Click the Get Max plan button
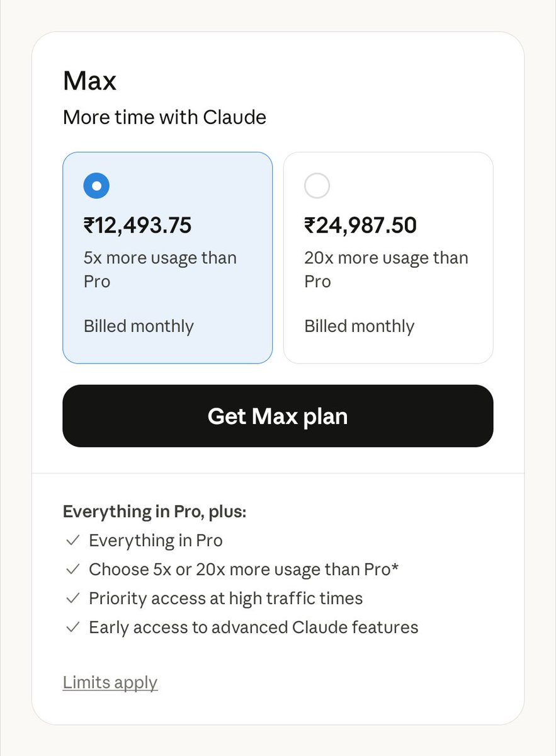Viewport: 556px width, 756px height. (278, 416)
